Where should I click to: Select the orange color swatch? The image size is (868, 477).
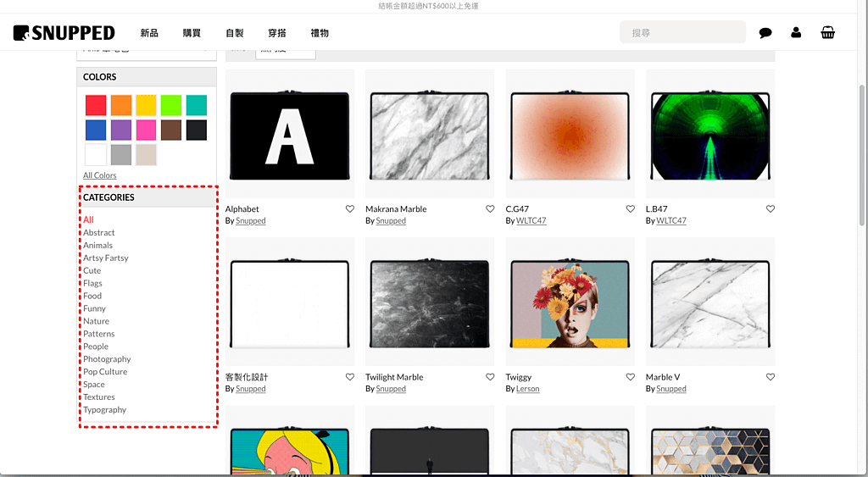[120, 105]
